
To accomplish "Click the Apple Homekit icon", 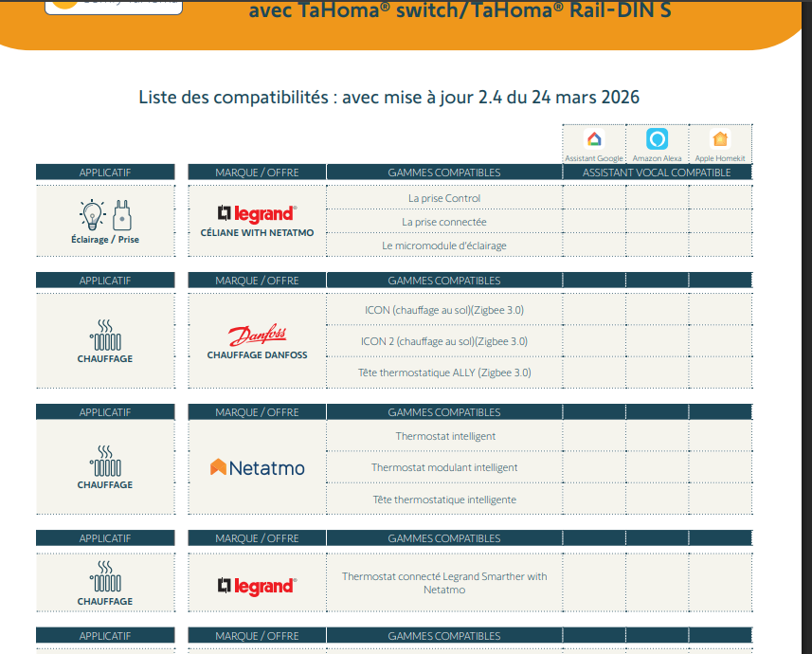I will 720,139.
